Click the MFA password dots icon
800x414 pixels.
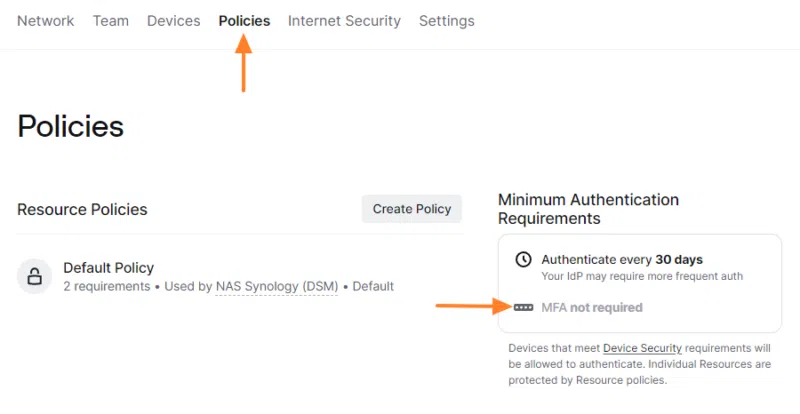[523, 307]
